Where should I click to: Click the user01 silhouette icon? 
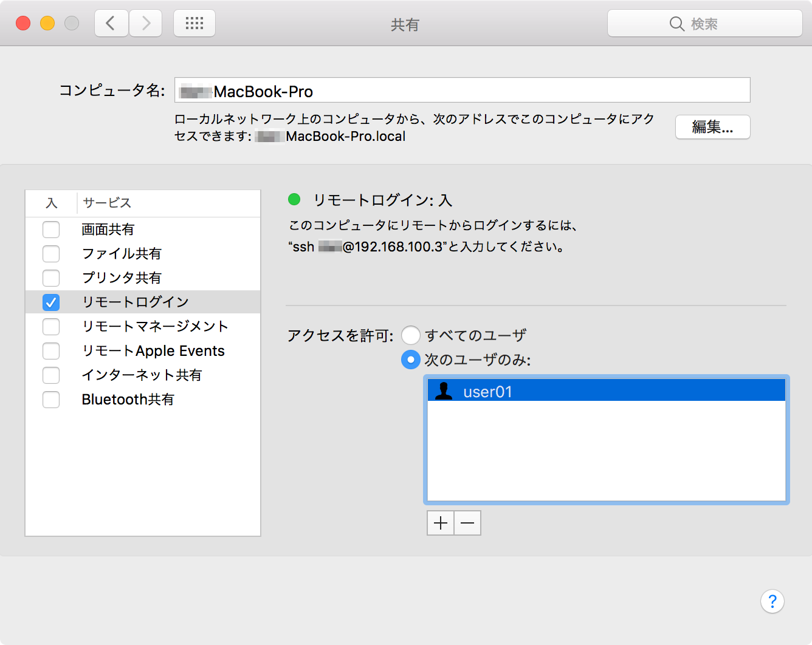(x=446, y=391)
